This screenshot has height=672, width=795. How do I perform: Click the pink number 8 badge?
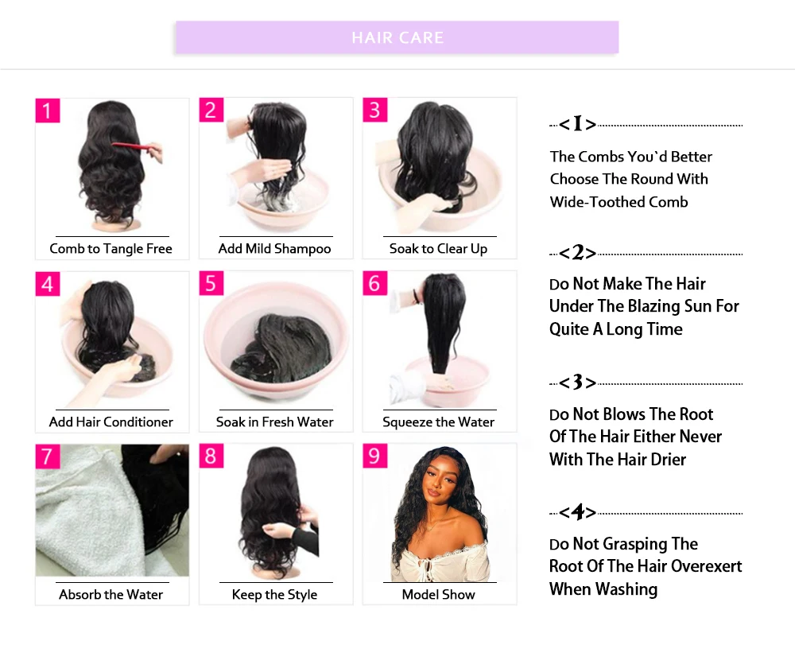pyautogui.click(x=211, y=456)
